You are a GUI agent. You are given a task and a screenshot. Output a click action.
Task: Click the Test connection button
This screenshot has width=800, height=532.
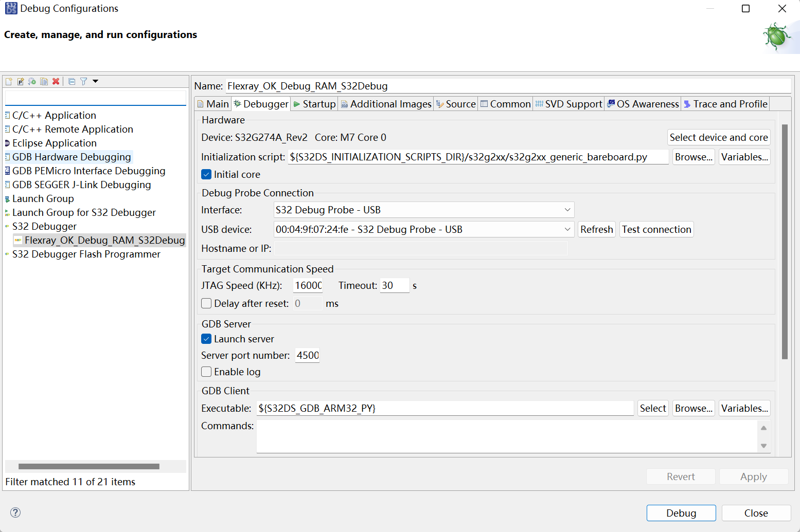coord(656,229)
